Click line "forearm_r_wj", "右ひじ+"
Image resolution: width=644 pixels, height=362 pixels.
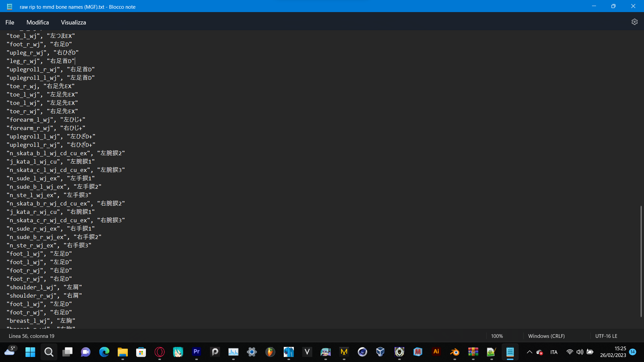click(x=46, y=128)
